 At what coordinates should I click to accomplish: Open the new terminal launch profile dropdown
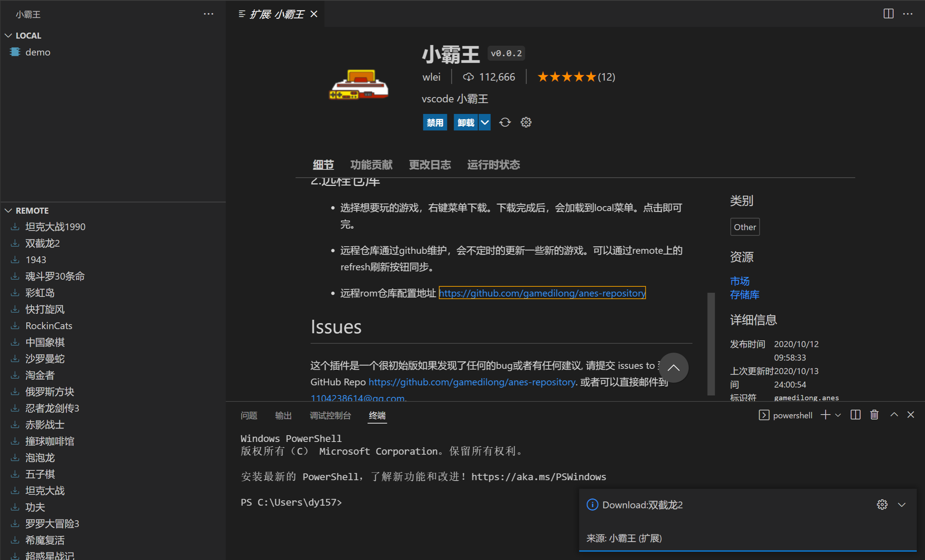point(838,415)
